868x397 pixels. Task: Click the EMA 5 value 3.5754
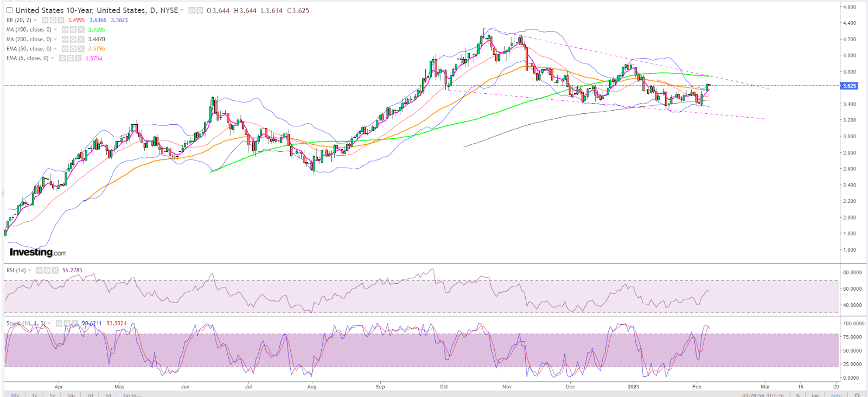click(x=93, y=58)
